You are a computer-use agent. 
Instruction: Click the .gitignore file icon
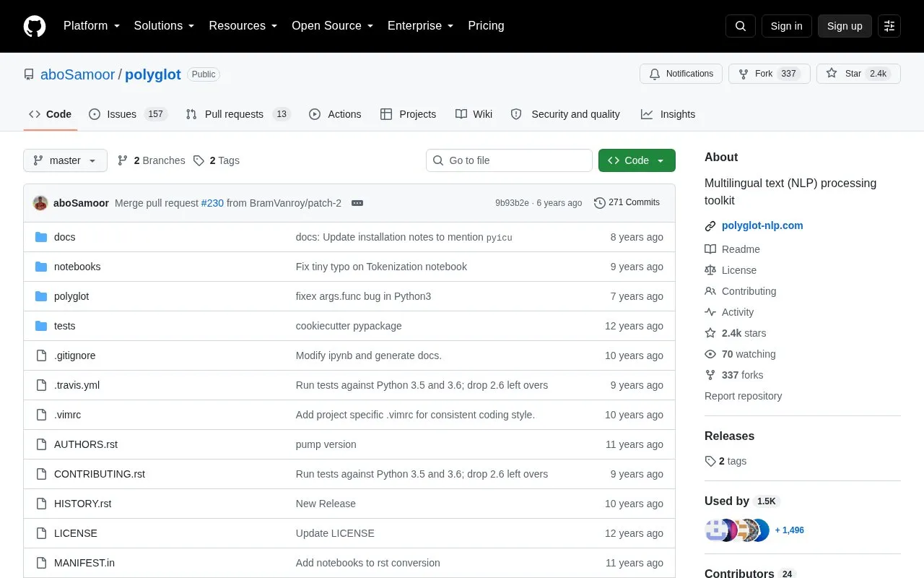tap(41, 355)
